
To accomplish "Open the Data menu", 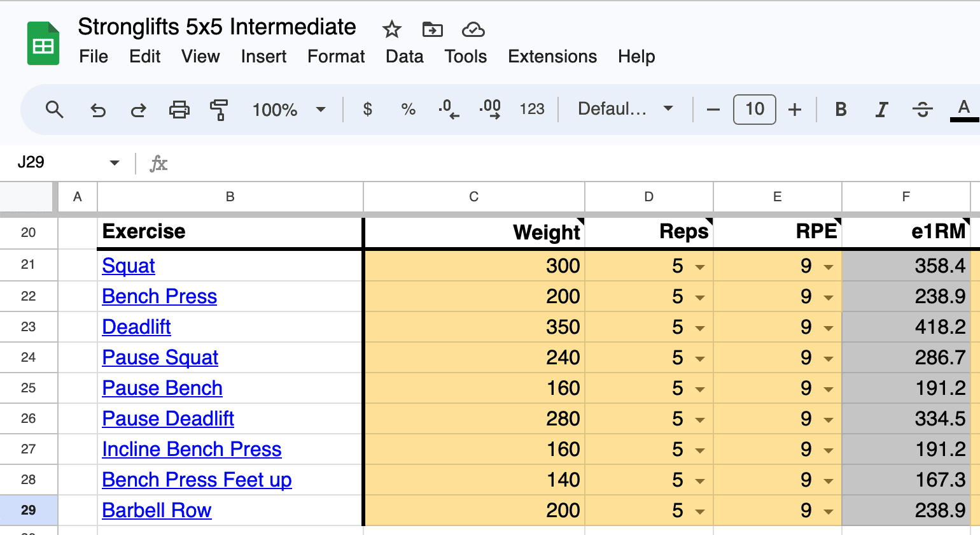I will click(x=405, y=57).
